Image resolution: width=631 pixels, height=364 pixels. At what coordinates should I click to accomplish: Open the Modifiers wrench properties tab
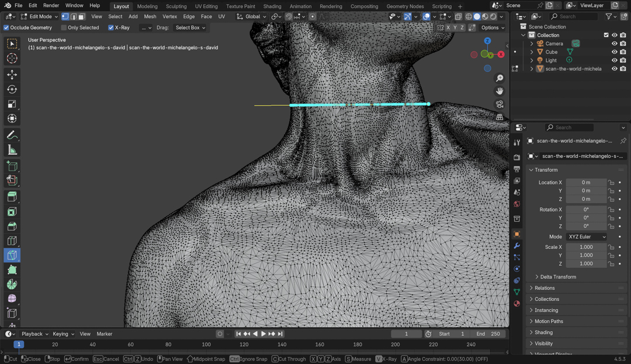point(516,246)
